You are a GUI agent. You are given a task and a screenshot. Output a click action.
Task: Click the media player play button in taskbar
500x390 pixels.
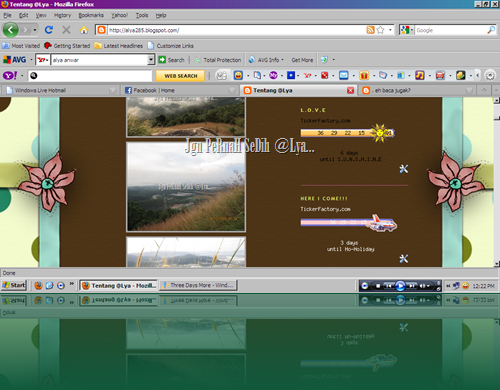click(400, 286)
